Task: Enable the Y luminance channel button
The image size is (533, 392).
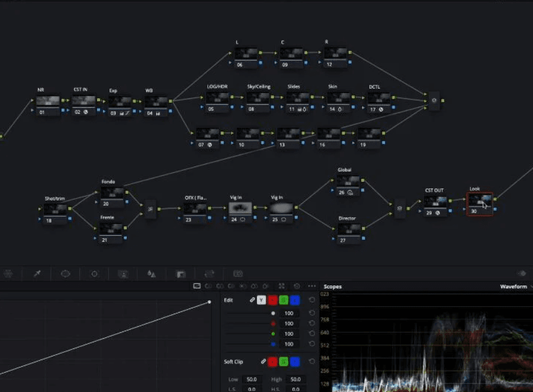Action: (x=261, y=300)
